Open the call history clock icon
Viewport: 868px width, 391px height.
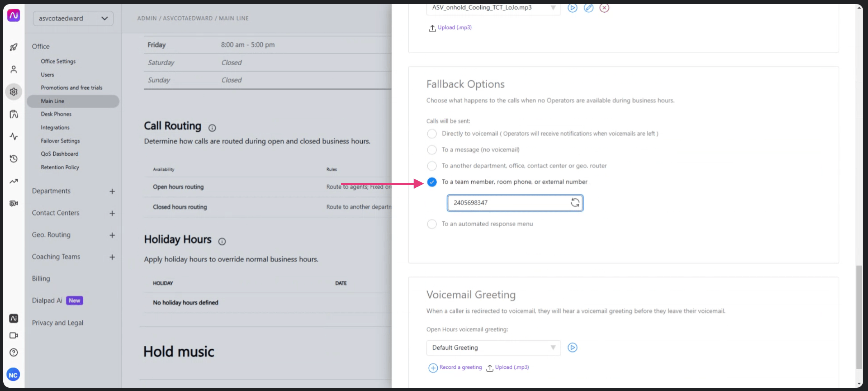pyautogui.click(x=14, y=159)
